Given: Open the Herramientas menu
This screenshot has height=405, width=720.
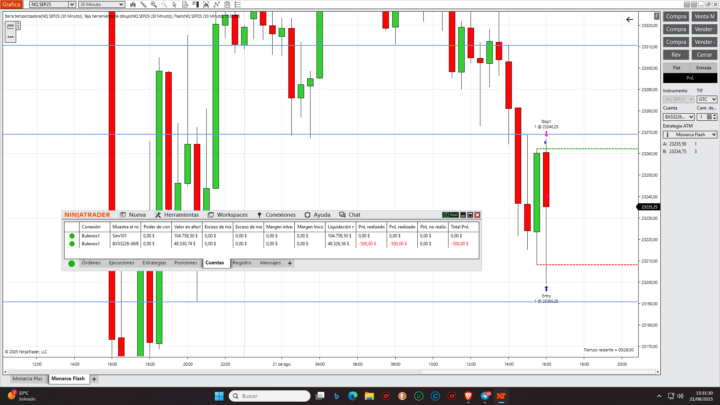Looking at the screenshot, I should (x=177, y=215).
